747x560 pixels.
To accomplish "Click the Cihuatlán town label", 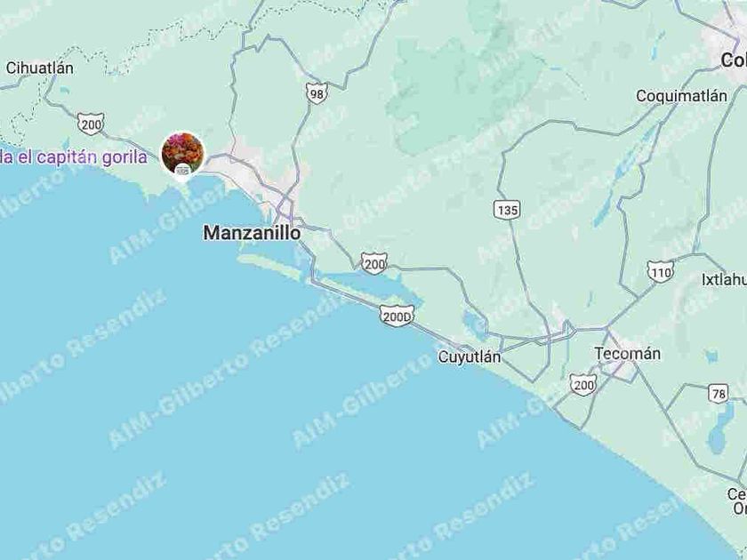I will pos(39,68).
